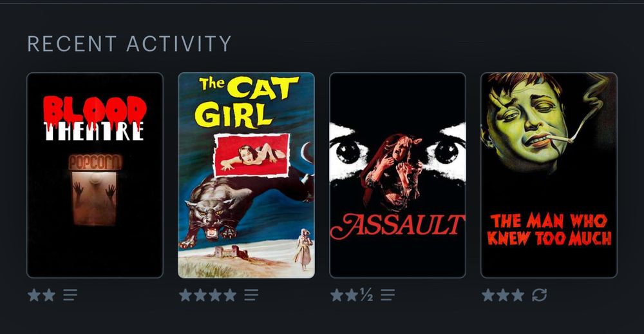The image size is (644, 334).
Task: Click the red Assault title text on poster
Action: pyautogui.click(x=397, y=226)
